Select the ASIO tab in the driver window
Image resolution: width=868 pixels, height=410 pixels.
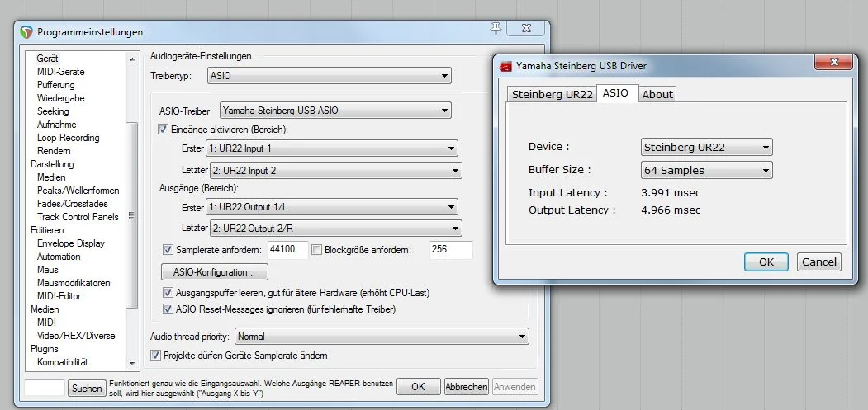coord(616,93)
